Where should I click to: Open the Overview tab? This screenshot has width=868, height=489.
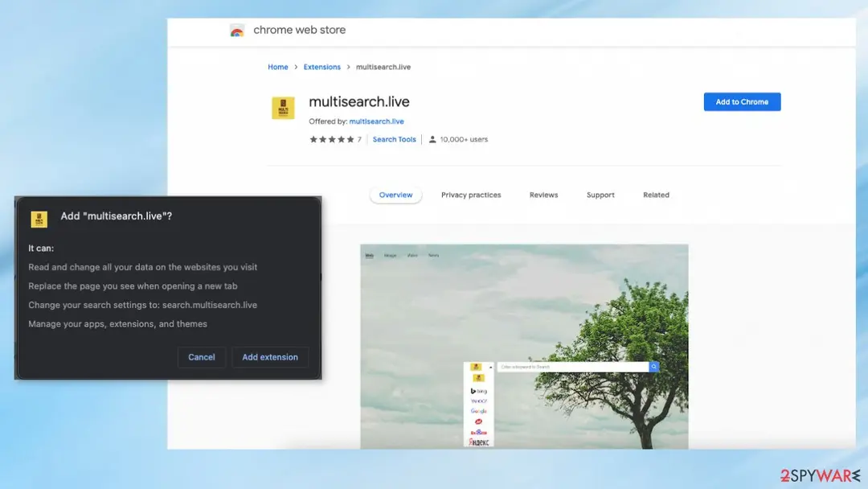pos(395,195)
